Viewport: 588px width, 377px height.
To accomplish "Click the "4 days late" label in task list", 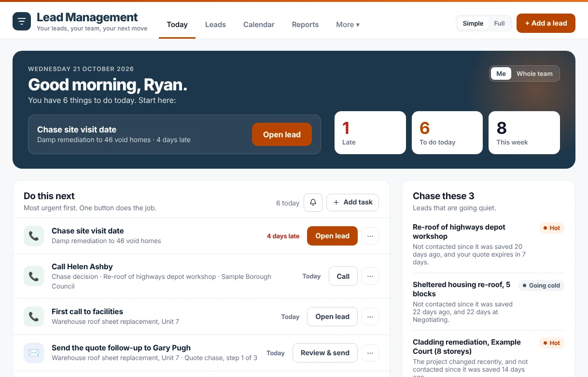I will tap(283, 236).
